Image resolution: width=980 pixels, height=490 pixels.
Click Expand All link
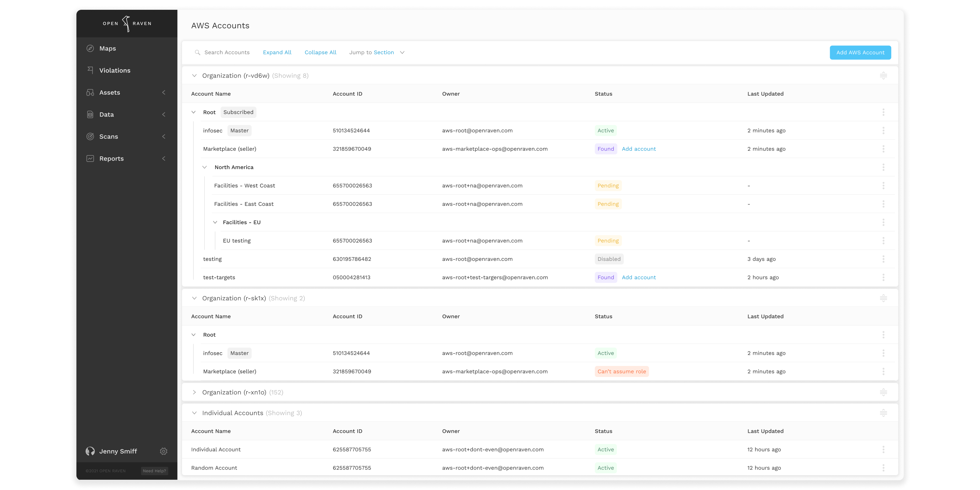(x=277, y=53)
